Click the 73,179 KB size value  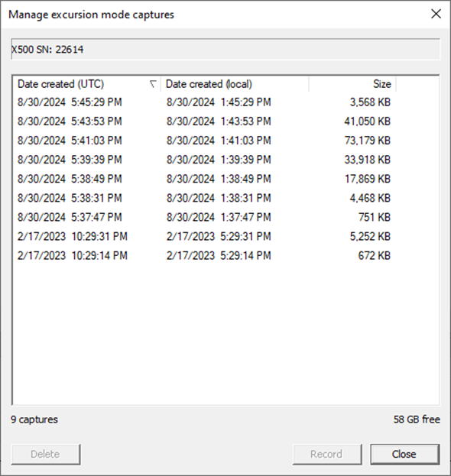click(x=368, y=141)
